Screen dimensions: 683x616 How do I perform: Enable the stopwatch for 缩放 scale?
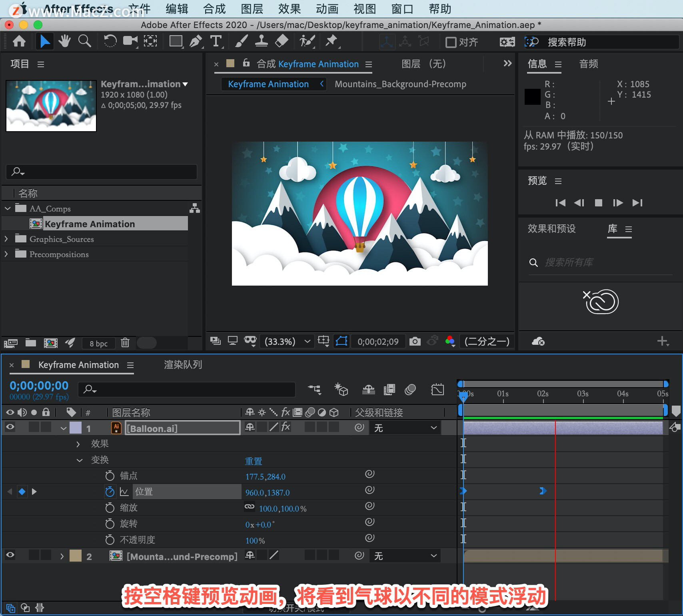pos(110,508)
